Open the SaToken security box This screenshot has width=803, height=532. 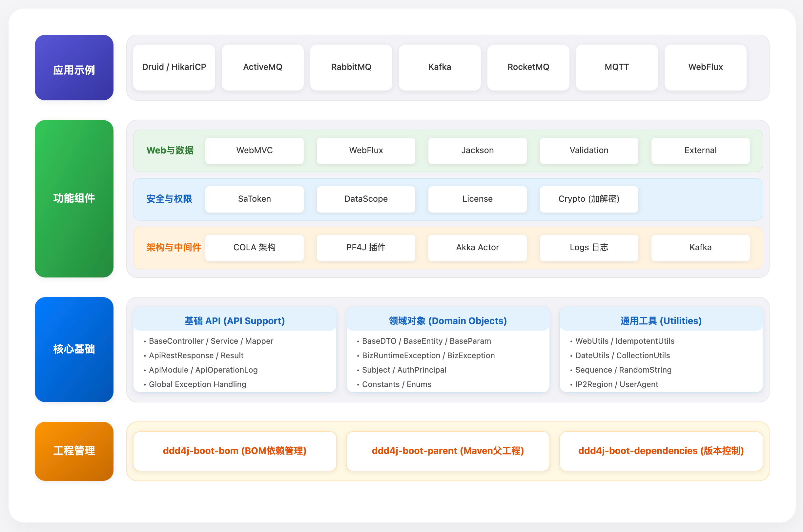[x=255, y=199]
